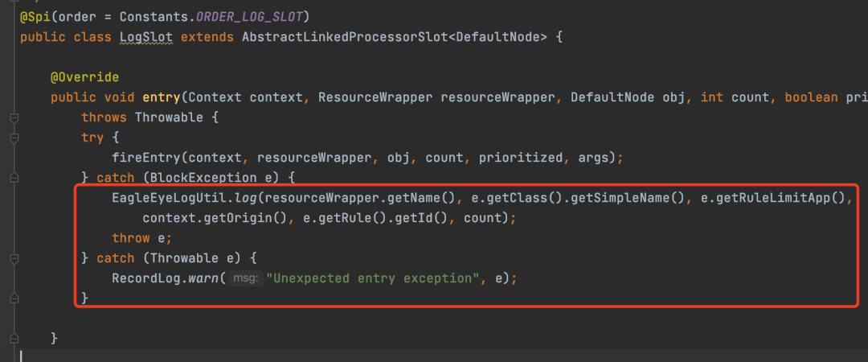Place cursor on fireEntry method call

click(x=146, y=158)
